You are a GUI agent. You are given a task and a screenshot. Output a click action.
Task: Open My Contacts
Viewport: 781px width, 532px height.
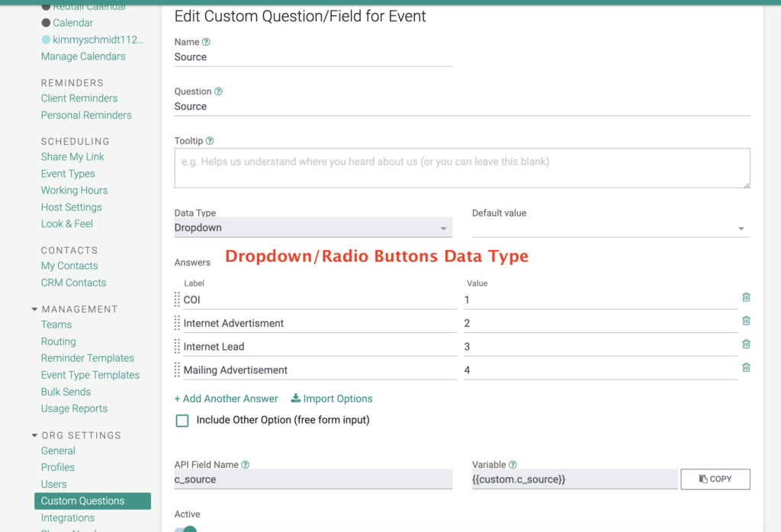(x=69, y=266)
